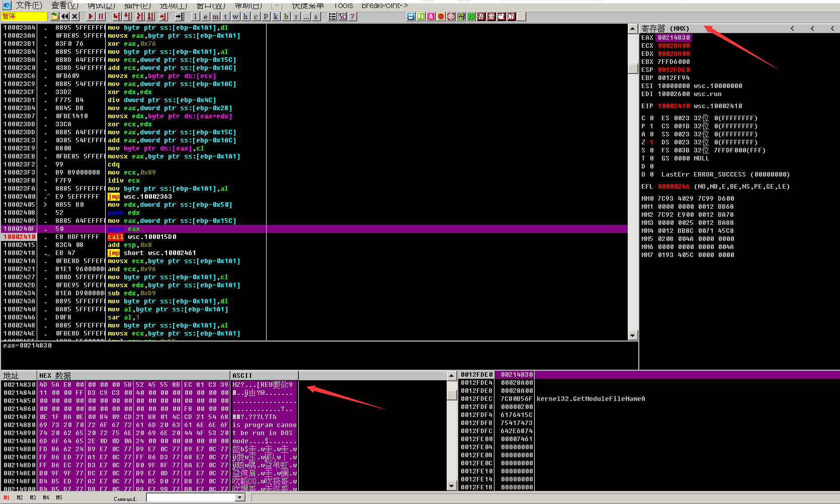
Task: Click the step over icon
Action: [x=127, y=17]
